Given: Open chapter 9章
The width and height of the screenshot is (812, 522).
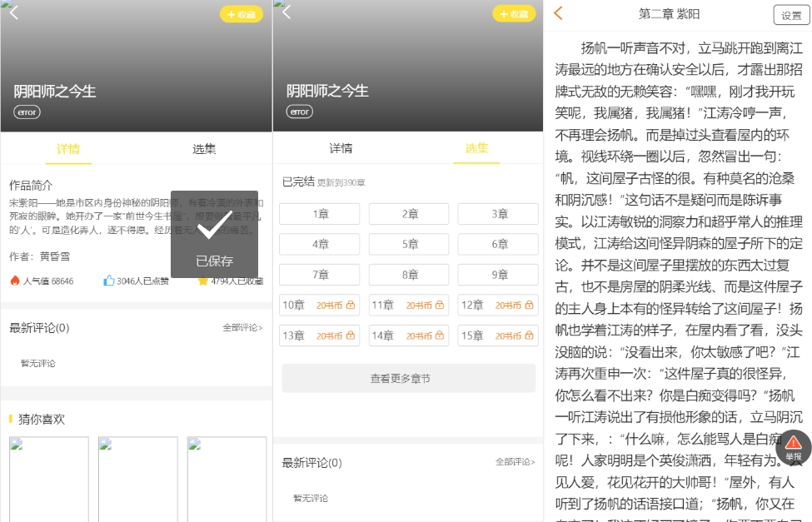Looking at the screenshot, I should 498,275.
